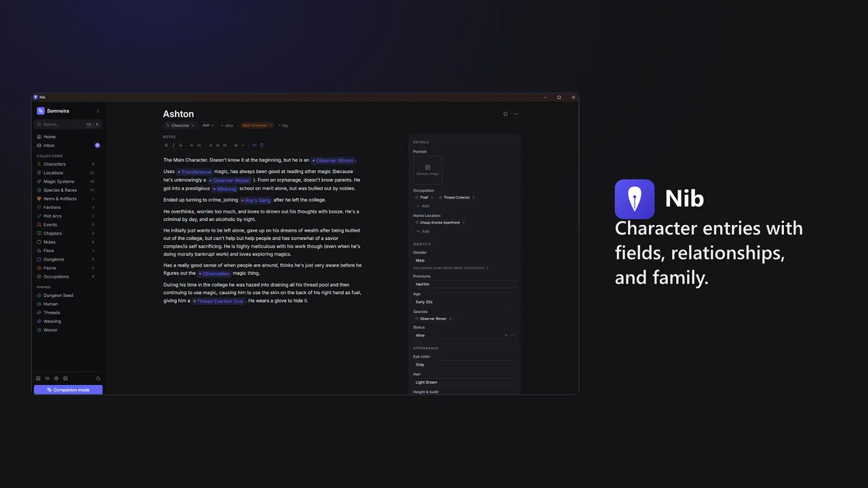The image size is (868, 488).
Task: Click the first sidebar footer icon
Action: click(38, 378)
